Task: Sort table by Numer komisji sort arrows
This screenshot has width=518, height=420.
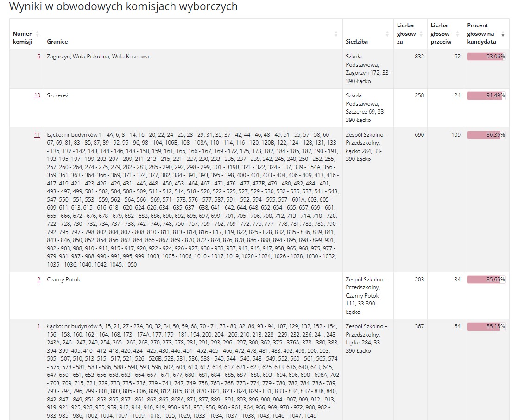Action: (38, 34)
